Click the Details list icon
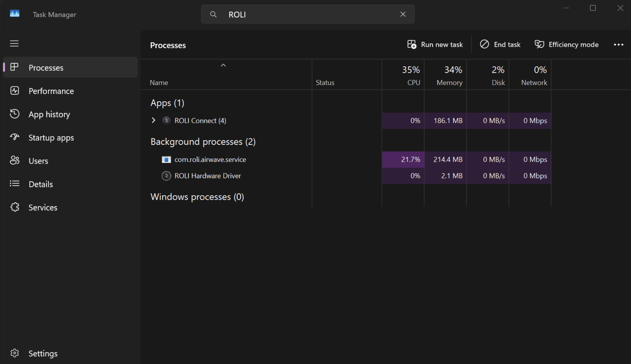Screen dimensions: 631x364 [15, 184]
